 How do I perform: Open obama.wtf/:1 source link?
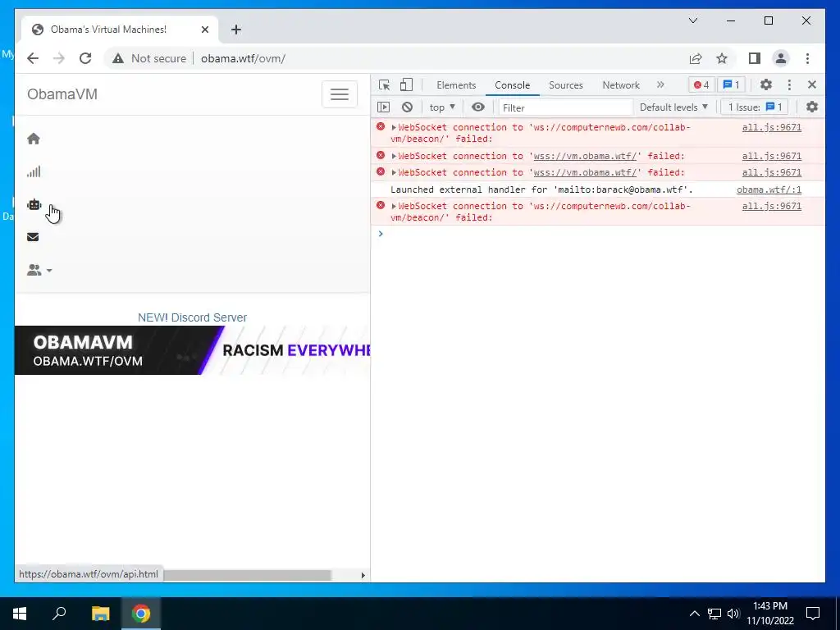tap(769, 189)
